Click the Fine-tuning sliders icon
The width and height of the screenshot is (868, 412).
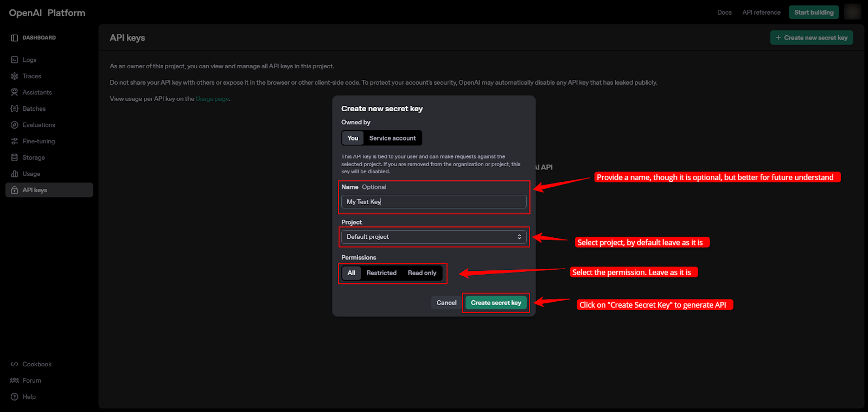pyautogui.click(x=15, y=141)
